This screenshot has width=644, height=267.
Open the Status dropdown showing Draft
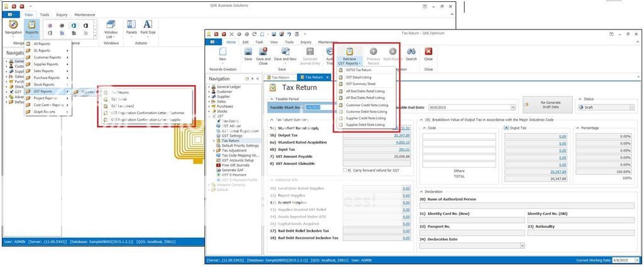tap(633, 107)
